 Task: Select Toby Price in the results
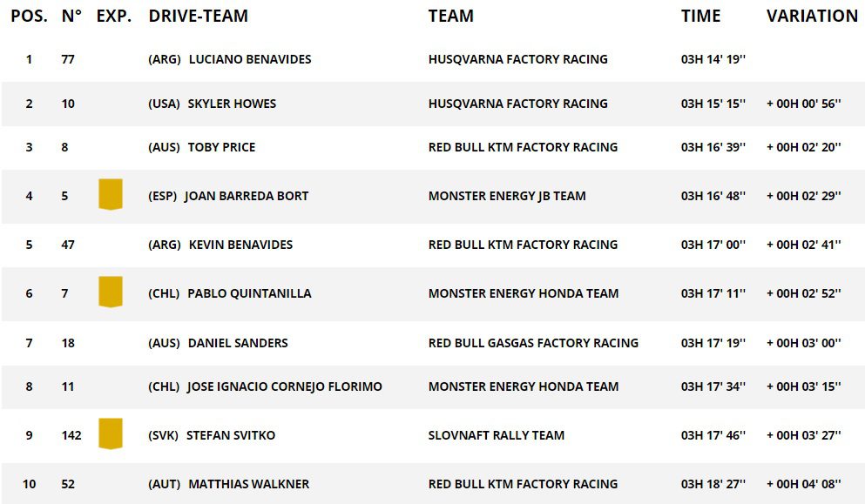point(221,147)
